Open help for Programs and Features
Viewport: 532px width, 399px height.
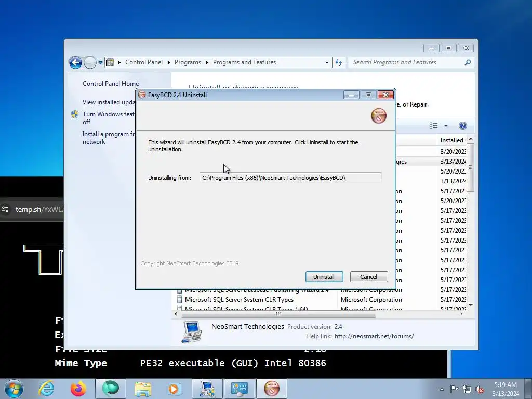pyautogui.click(x=463, y=126)
